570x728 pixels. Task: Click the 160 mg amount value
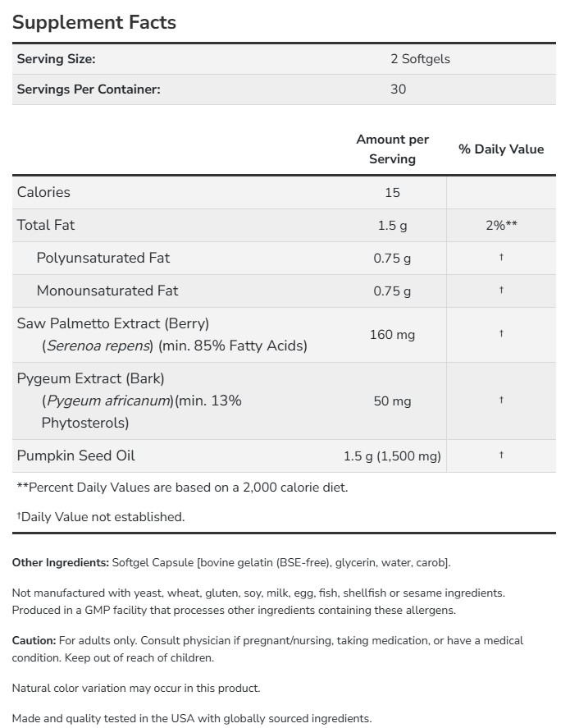point(392,335)
